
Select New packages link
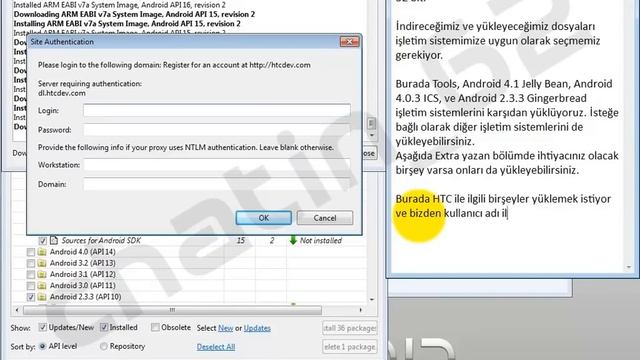tap(225, 328)
